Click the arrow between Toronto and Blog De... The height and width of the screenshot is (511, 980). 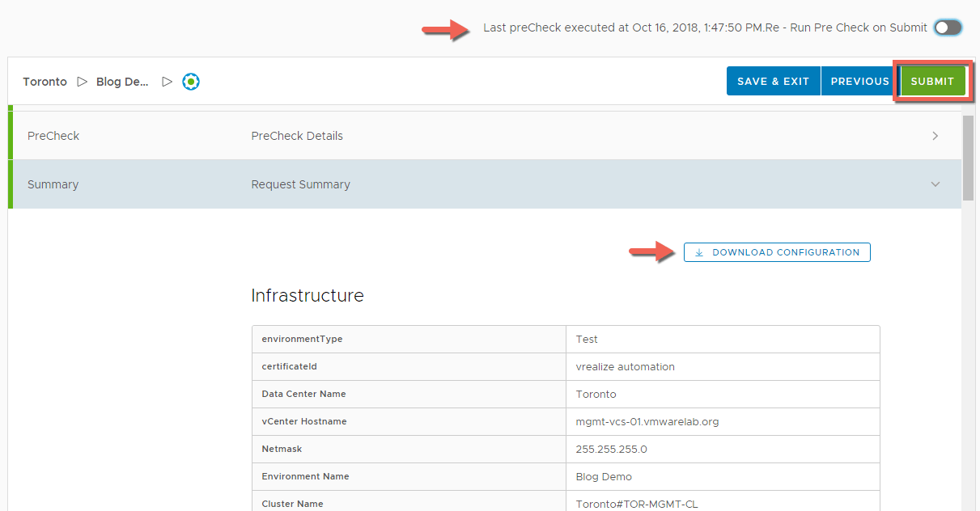82,82
